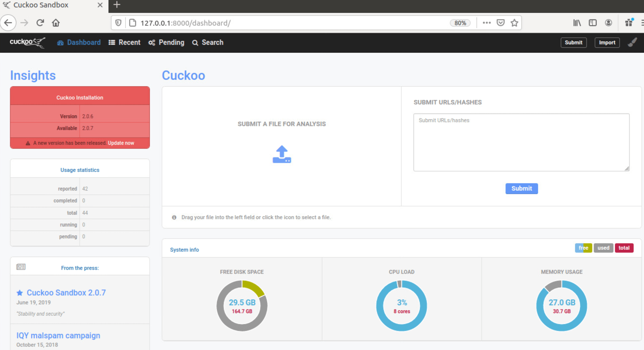Viewport: 644px width, 350px height.
Task: Toggle the Firefox sidebar
Action: coord(593,23)
